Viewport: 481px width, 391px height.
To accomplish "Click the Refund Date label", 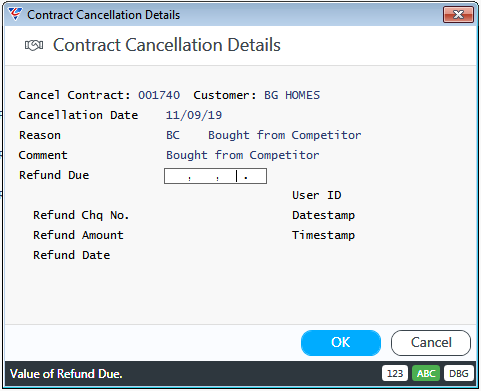I will click(x=72, y=255).
